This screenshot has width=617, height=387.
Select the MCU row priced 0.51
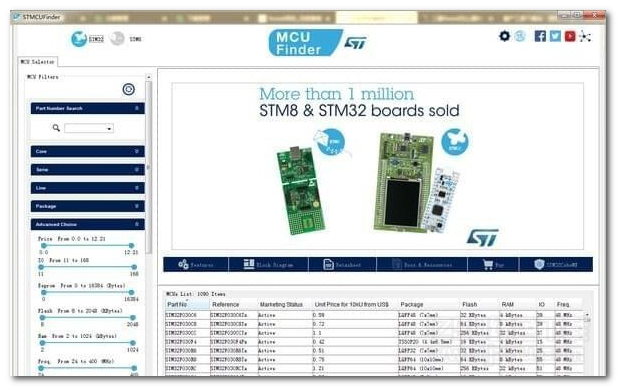pyautogui.click(x=374, y=351)
